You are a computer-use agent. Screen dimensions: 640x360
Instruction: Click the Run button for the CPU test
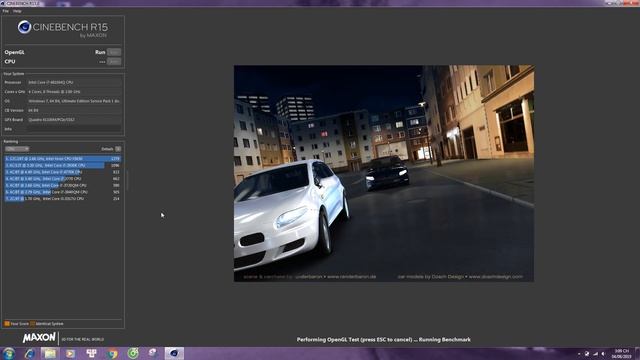pyautogui.click(x=114, y=62)
